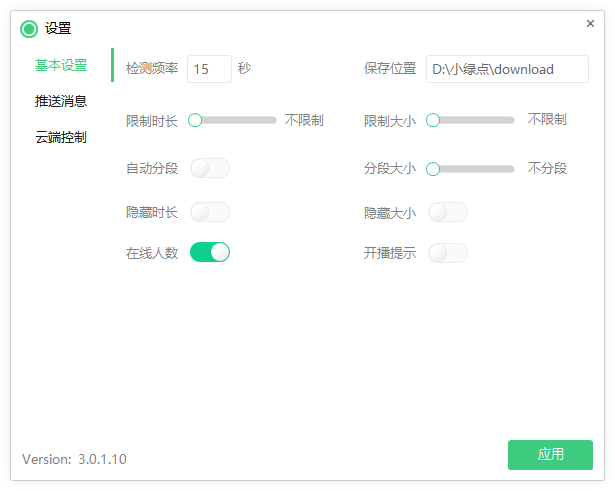Click the 保存位置 path field
This screenshot has height=491, width=615.
[507, 69]
